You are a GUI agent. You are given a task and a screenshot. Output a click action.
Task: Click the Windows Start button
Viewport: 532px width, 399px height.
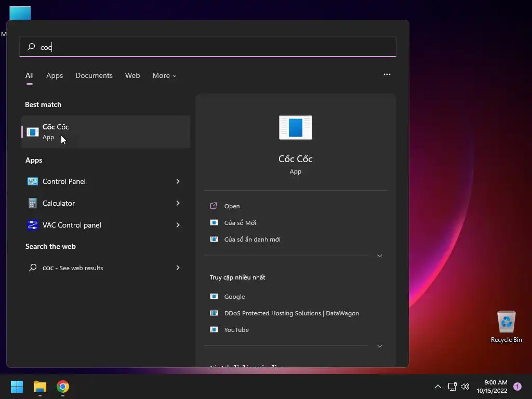(17, 387)
